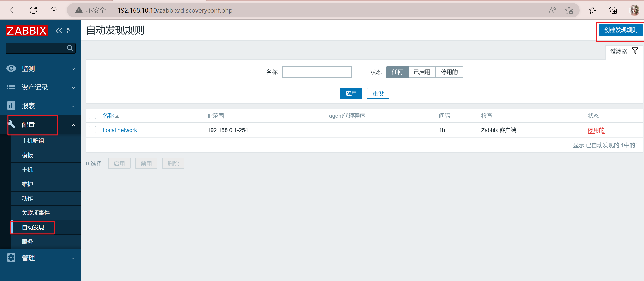The width and height of the screenshot is (644, 281).
Task: Open 模板 submenu item
Action: pyautogui.click(x=46, y=155)
